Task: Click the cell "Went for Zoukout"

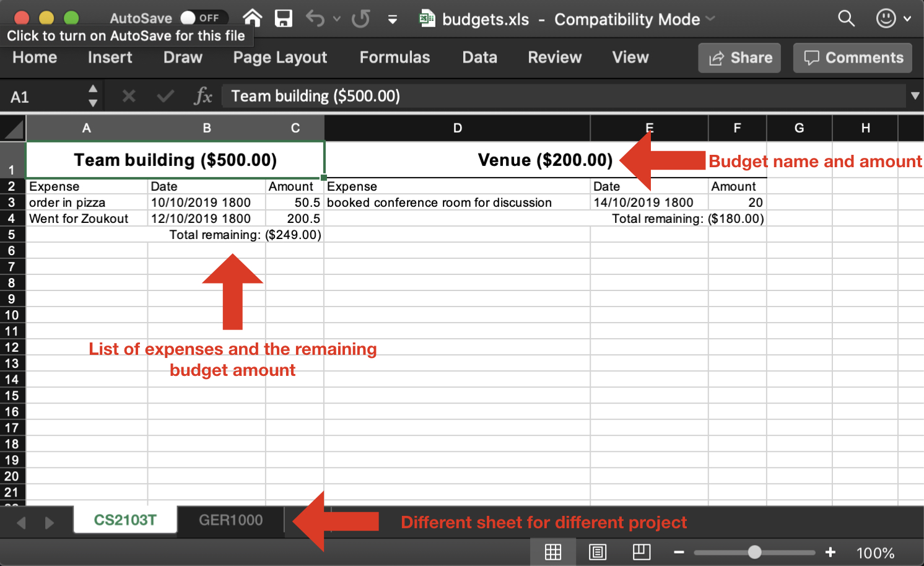Action: (87, 219)
